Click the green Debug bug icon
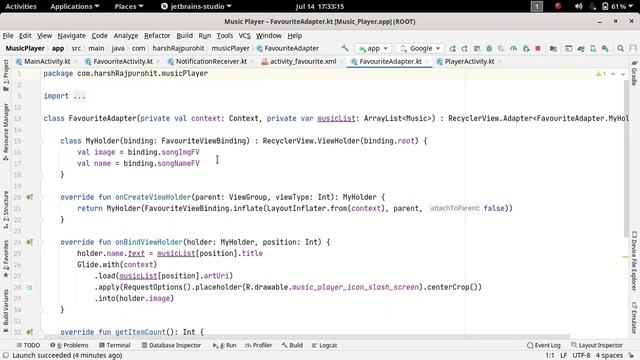Screen dimensions: 640x360 pyautogui.click(x=489, y=49)
